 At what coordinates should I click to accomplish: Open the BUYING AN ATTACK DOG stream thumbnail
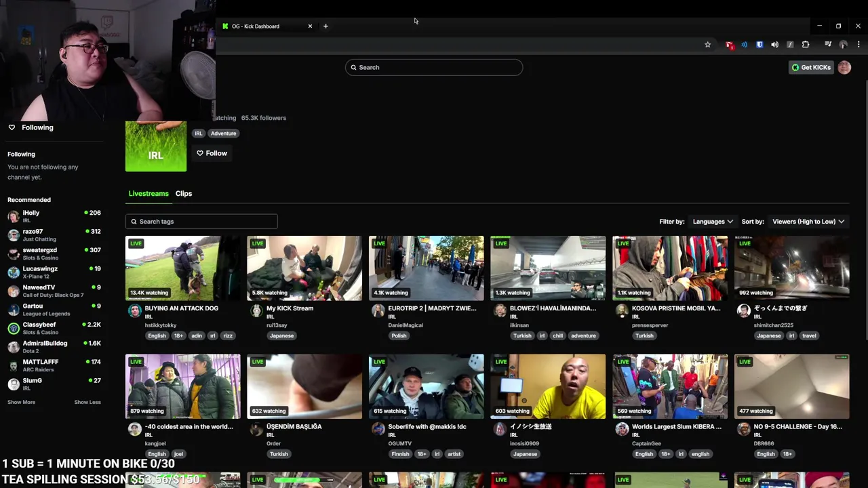[x=183, y=268]
